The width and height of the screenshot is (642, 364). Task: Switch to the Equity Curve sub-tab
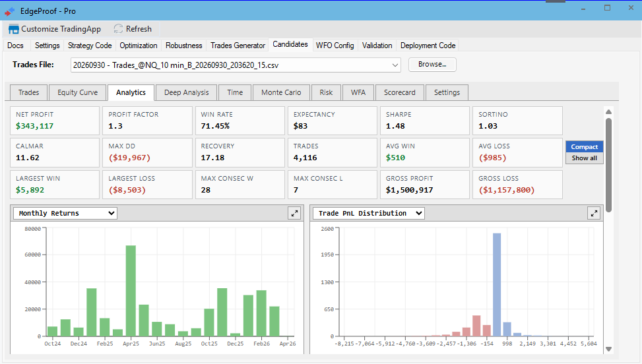point(78,92)
